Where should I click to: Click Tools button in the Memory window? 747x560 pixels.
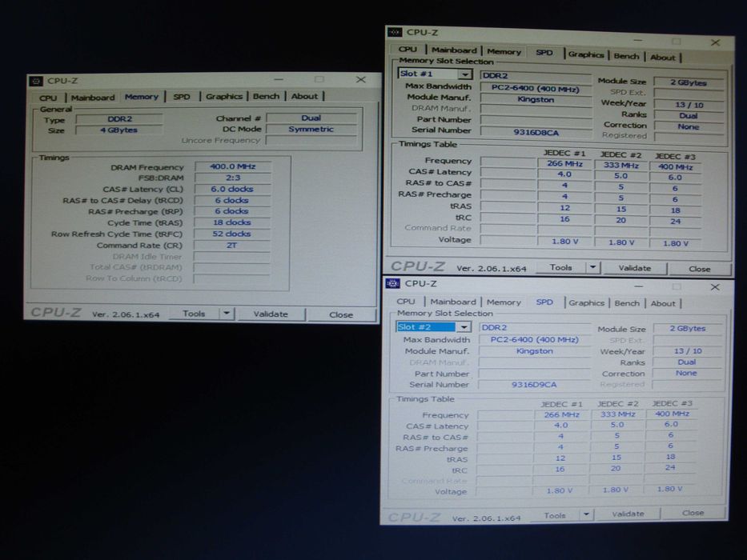click(x=194, y=314)
